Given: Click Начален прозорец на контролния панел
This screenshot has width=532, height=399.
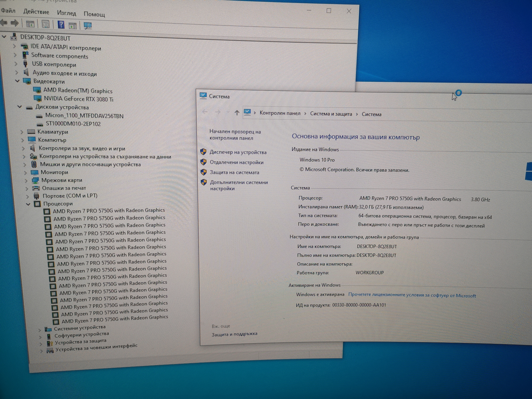Looking at the screenshot, I should click(235, 135).
